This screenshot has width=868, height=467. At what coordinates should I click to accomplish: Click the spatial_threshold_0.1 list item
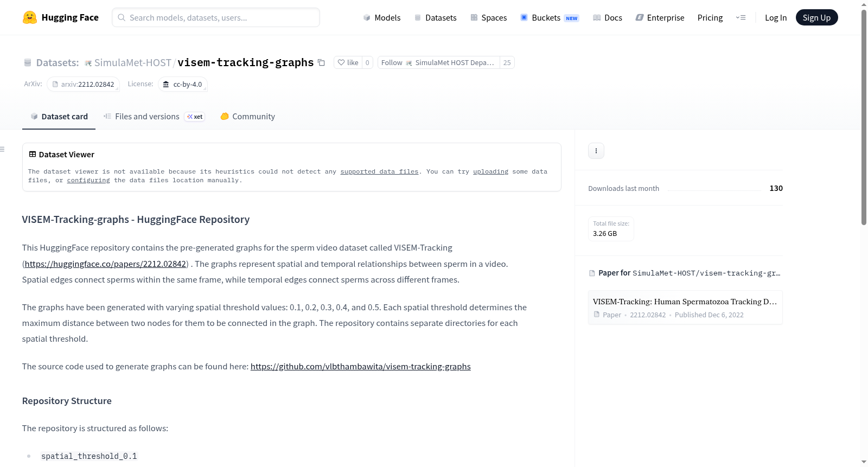point(89,456)
